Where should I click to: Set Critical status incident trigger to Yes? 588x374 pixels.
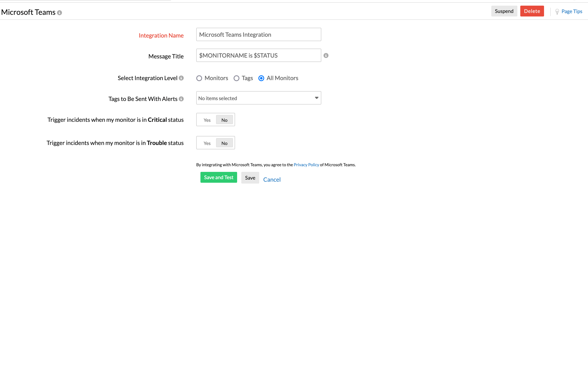[x=207, y=120]
